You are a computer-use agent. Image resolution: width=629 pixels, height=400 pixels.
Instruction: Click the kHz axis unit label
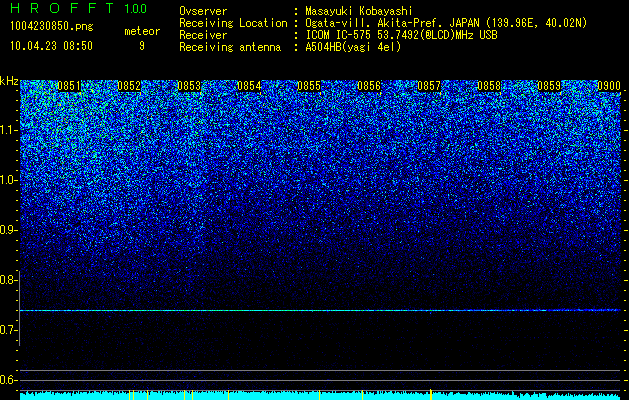tap(9, 81)
